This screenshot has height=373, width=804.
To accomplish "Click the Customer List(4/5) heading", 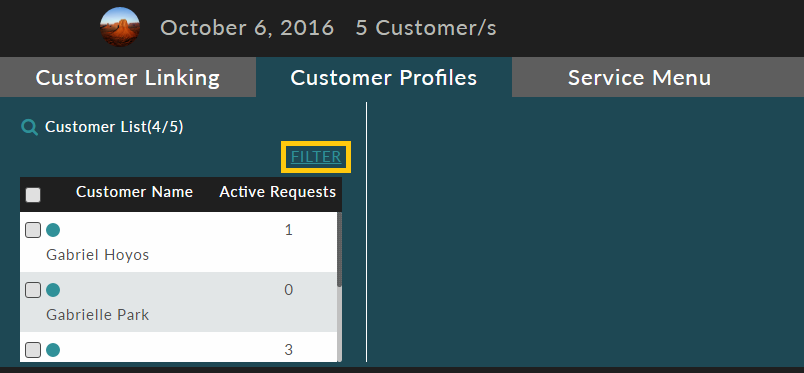I will coord(114,127).
